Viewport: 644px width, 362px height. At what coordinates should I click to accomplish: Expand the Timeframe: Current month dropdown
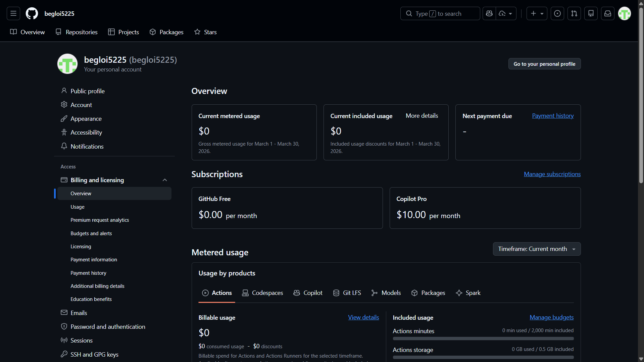[536, 249]
